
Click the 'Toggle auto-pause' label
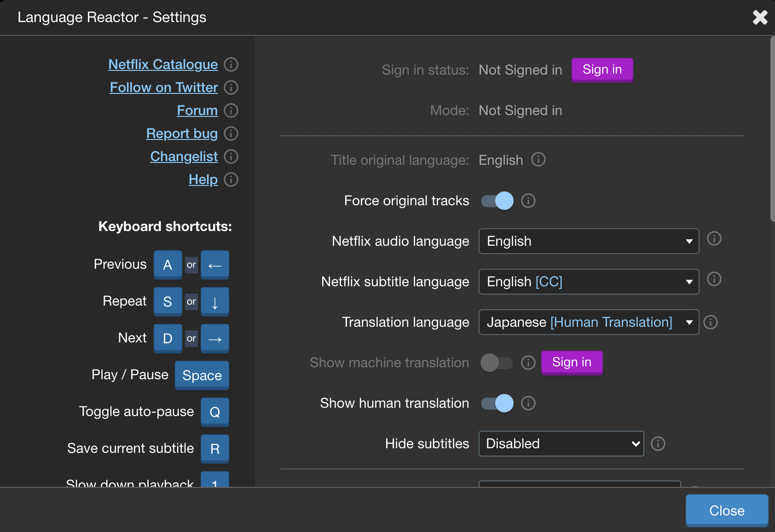tap(137, 411)
